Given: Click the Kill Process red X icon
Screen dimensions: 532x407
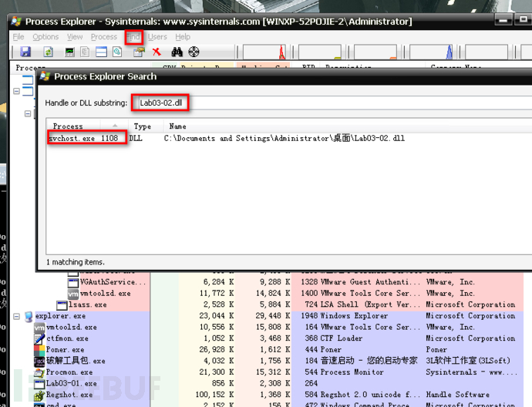Looking at the screenshot, I should tap(157, 52).
